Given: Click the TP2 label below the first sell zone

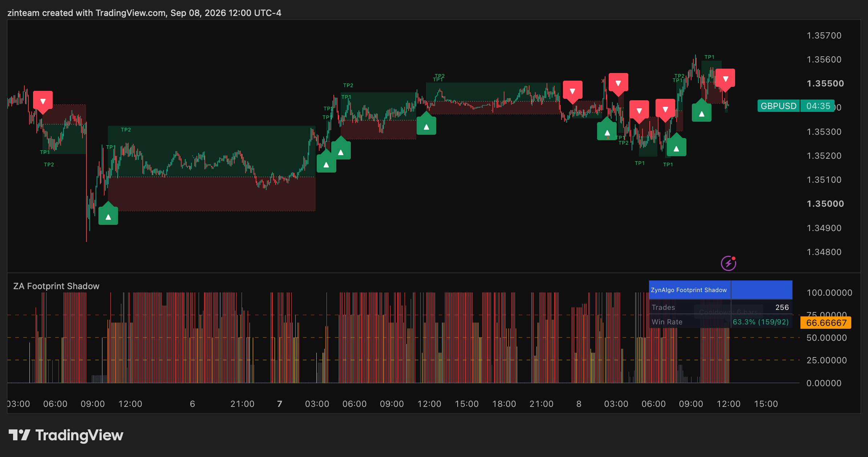Looking at the screenshot, I should click(49, 165).
